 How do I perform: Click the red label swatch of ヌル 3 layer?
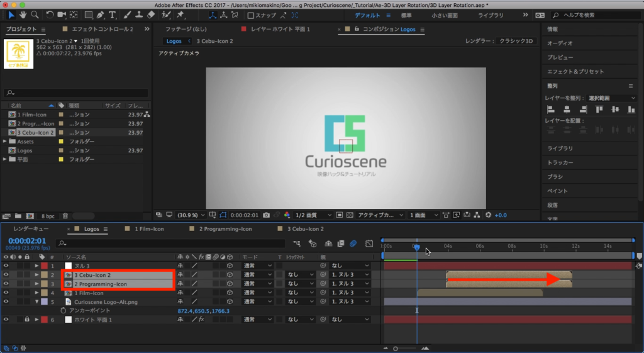pyautogui.click(x=44, y=266)
